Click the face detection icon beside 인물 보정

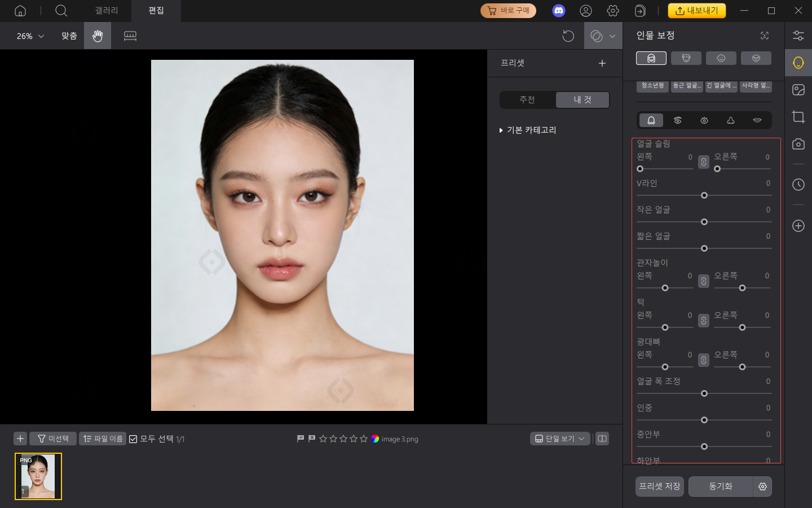point(764,35)
